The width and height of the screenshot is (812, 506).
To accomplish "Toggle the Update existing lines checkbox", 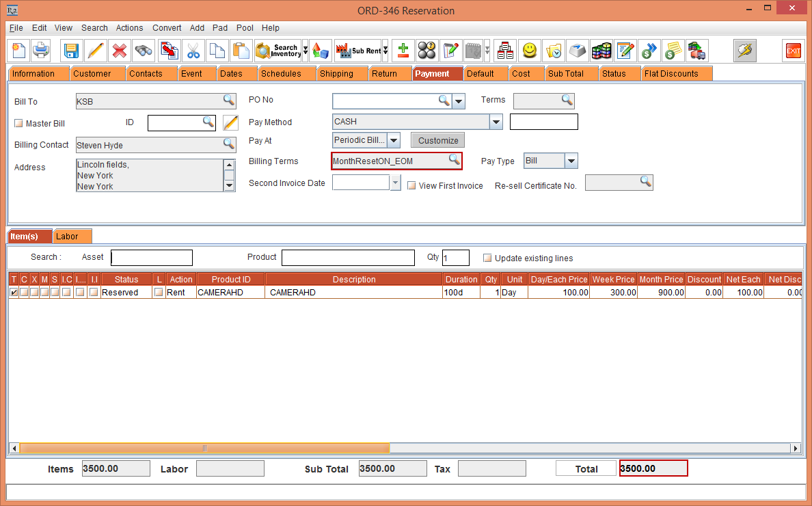I will [487, 258].
